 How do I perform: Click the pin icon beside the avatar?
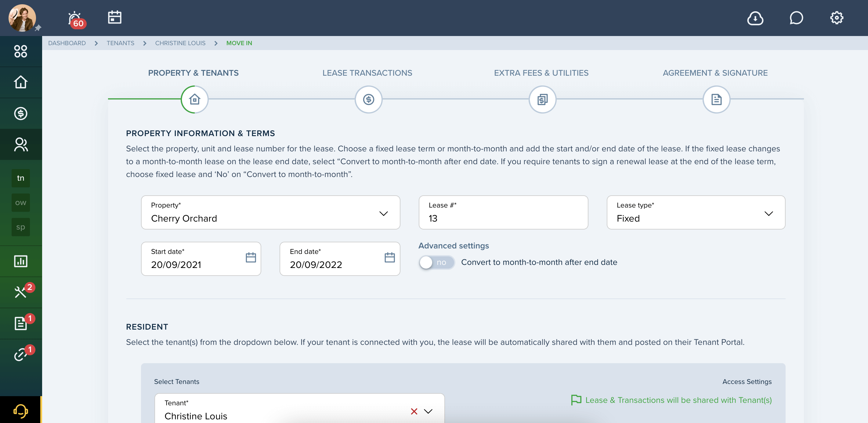tap(38, 28)
